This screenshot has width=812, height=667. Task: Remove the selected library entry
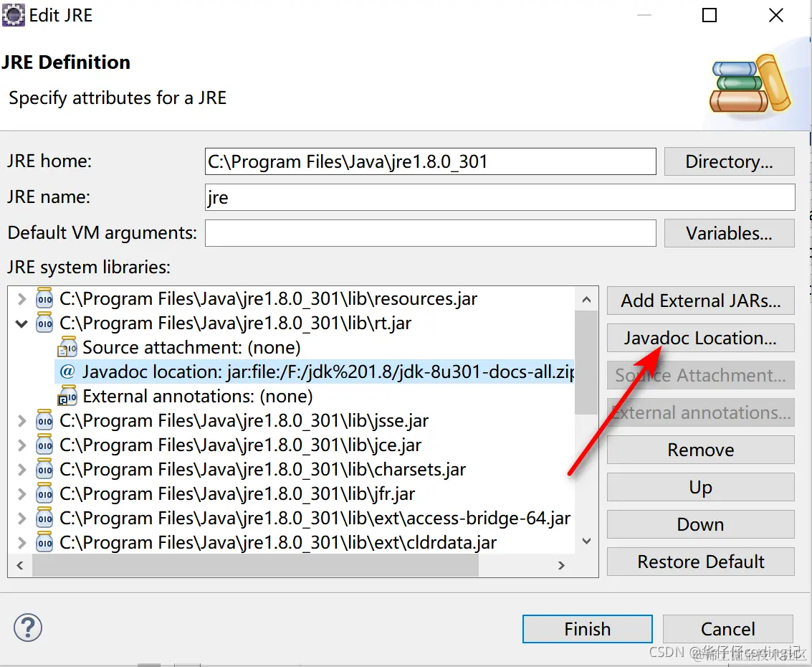tap(701, 450)
